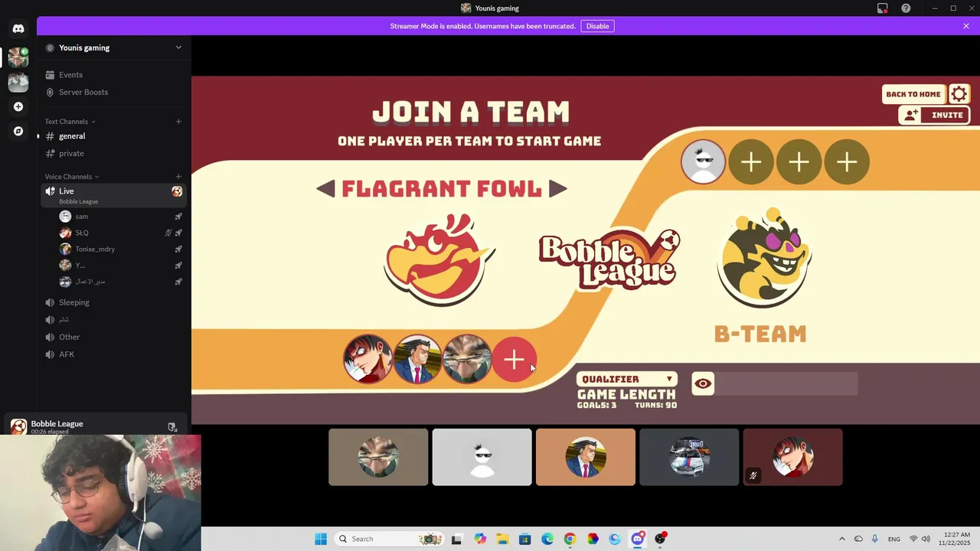
Task: Open the private text channel
Action: tap(113, 153)
